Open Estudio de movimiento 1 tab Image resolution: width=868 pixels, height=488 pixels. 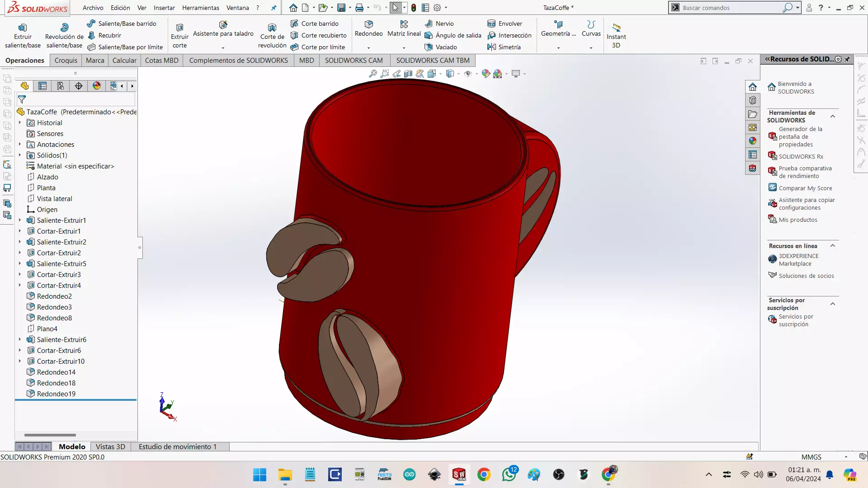coord(178,446)
